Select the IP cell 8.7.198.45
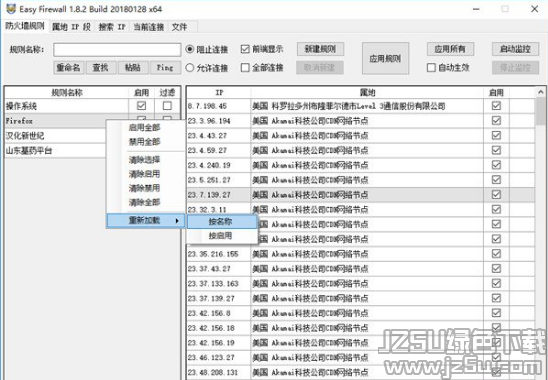Screen dimensions: 548x380 pyautogui.click(x=218, y=106)
